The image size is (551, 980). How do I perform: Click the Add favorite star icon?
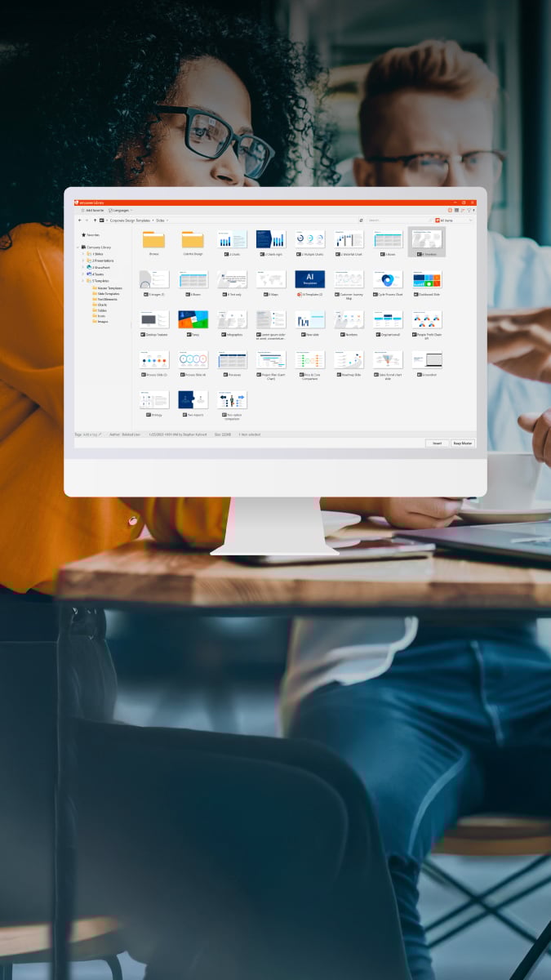82,211
